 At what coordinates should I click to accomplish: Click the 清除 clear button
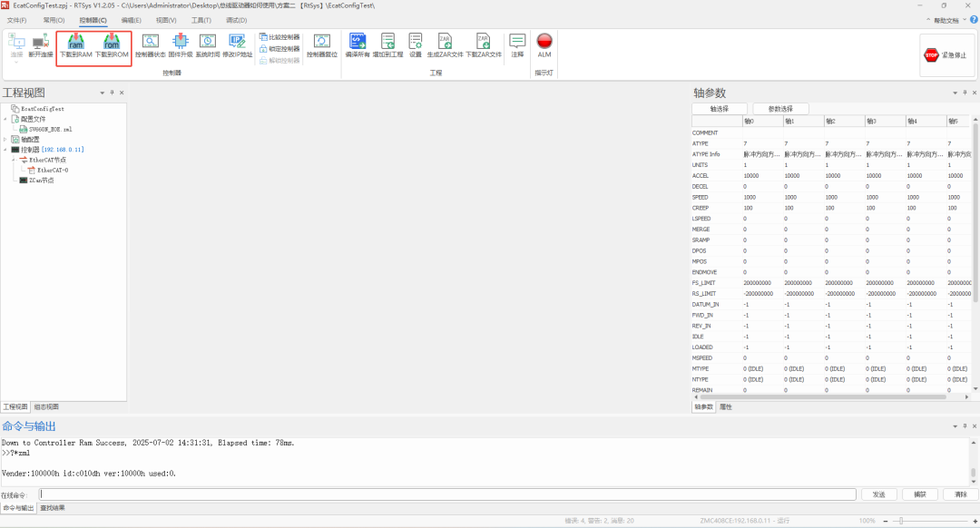point(961,494)
